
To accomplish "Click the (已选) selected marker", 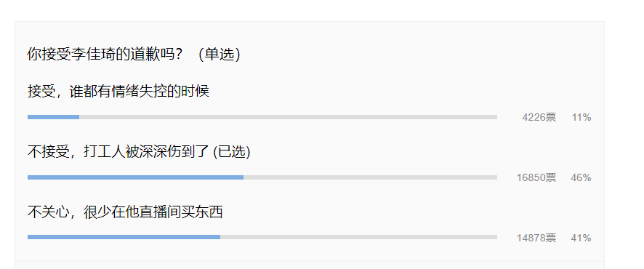I will 232,152.
